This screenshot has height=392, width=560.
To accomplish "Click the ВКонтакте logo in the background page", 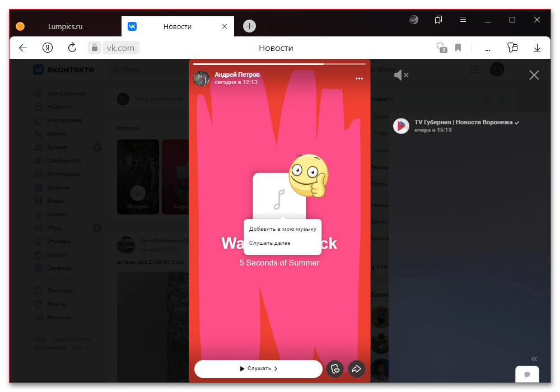I will pyautogui.click(x=64, y=69).
